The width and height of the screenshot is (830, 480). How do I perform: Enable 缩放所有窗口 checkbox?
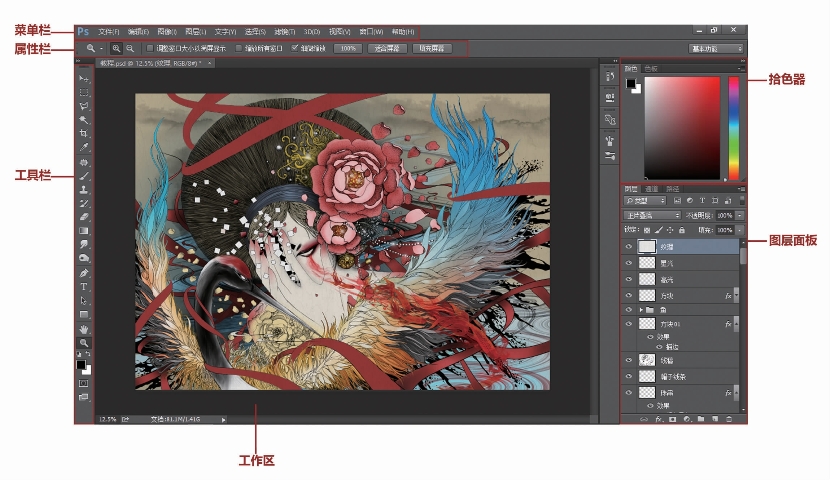[239, 48]
